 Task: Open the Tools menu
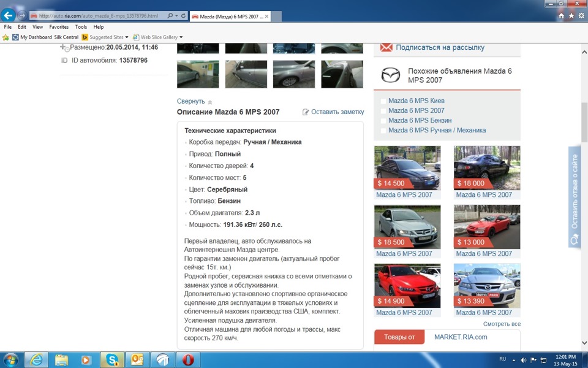pos(81,27)
